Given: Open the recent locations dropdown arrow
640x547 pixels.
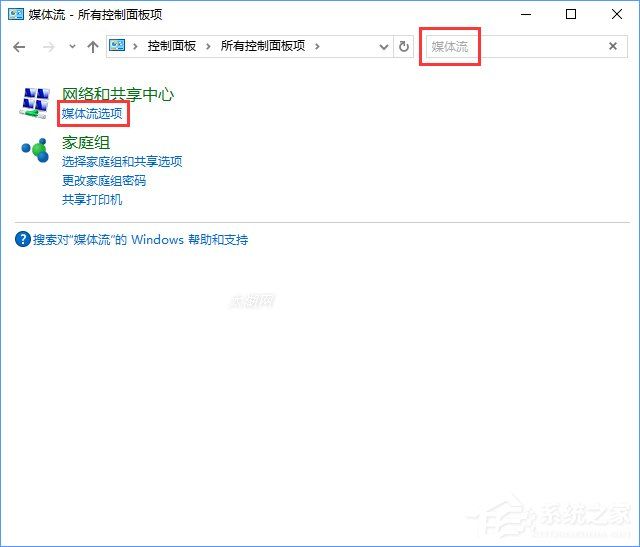Looking at the screenshot, I should click(72, 47).
